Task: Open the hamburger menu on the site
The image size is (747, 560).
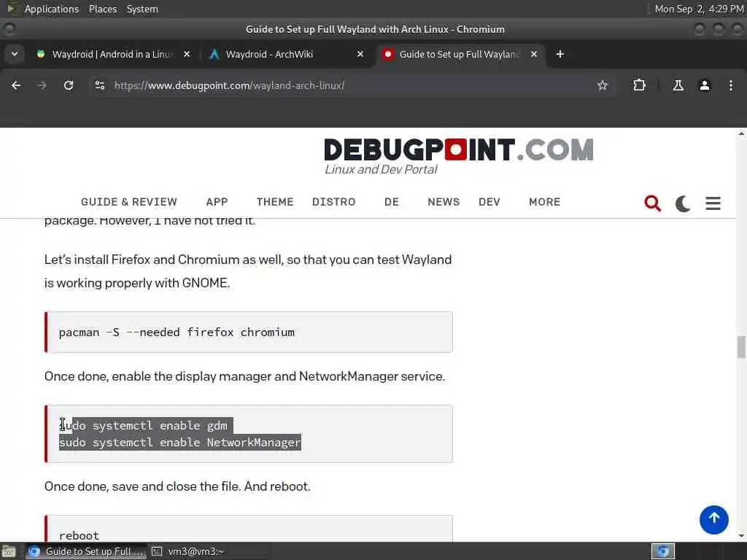Action: coord(713,203)
